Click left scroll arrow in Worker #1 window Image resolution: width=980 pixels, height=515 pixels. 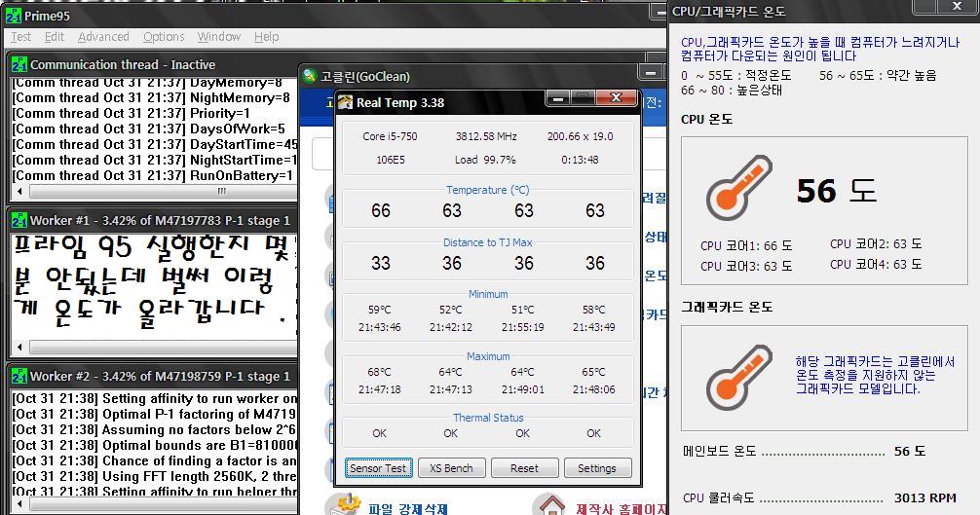(x=19, y=347)
